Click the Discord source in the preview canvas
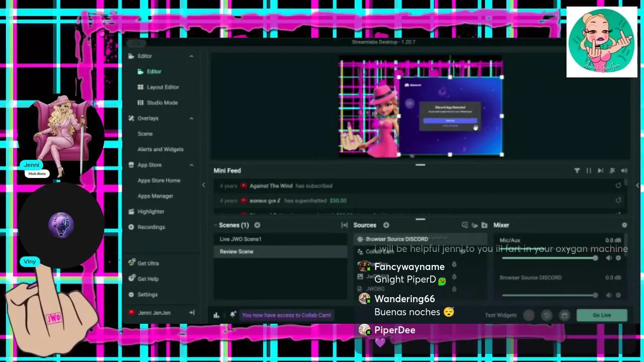Screen dimensions: 644x362 (x=450, y=116)
